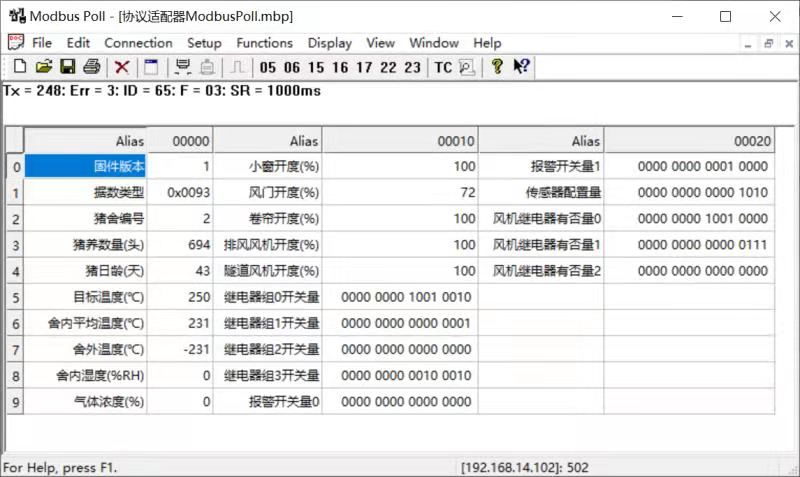Click the New document toolbar icon
The image size is (800, 477).
pyautogui.click(x=19, y=67)
